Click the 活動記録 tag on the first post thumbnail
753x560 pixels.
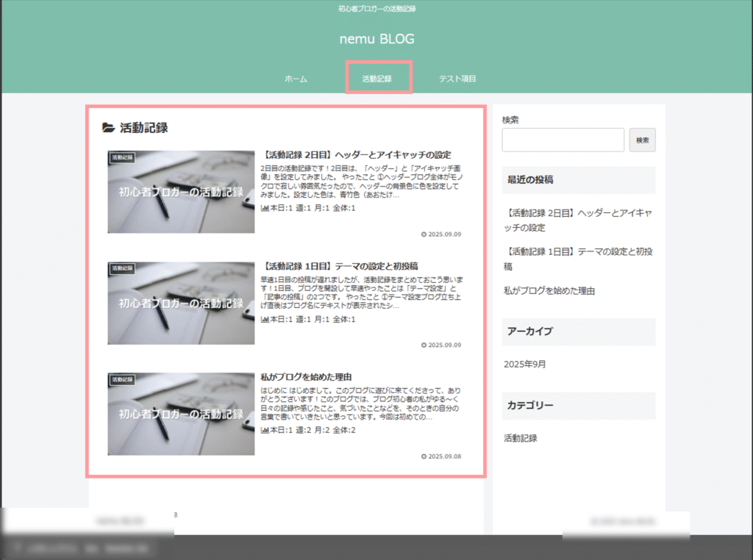click(123, 157)
